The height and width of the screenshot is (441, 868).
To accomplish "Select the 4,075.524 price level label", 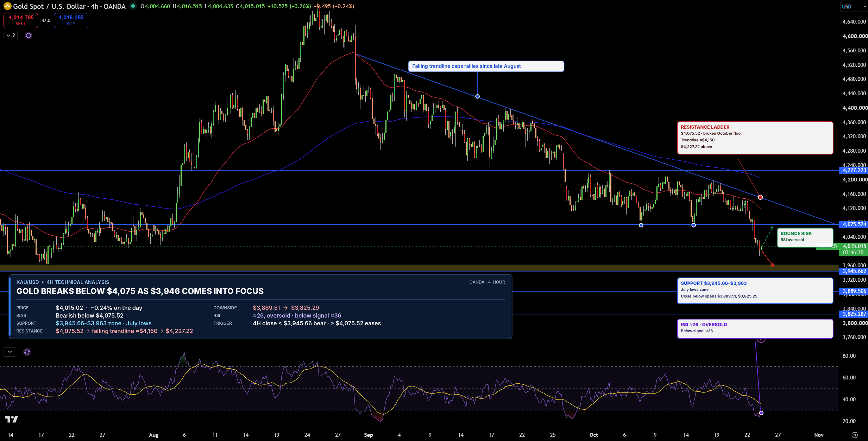I will coord(854,224).
